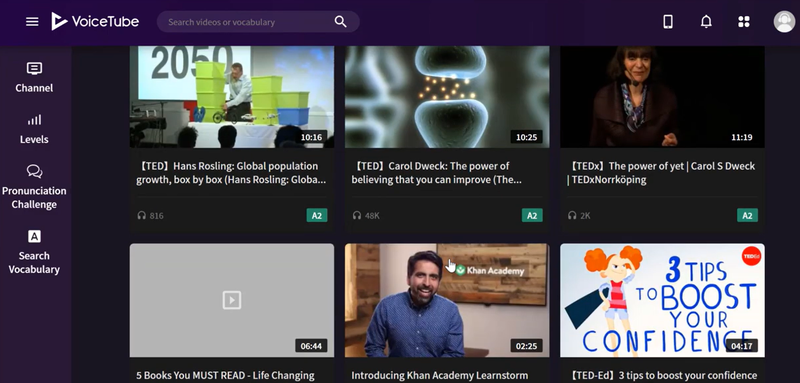Click title 3 tips to boost your confidence
The width and height of the screenshot is (800, 383).
click(662, 375)
